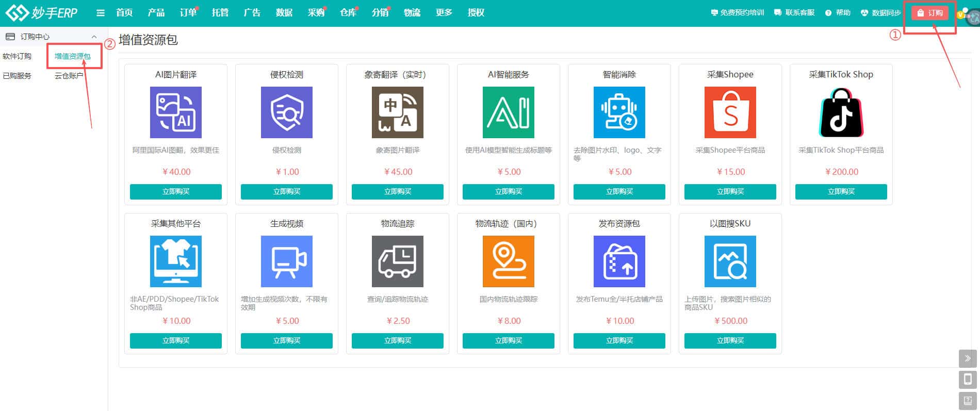This screenshot has width=980, height=411.
Task: Open the 分销 menu
Action: [380, 13]
